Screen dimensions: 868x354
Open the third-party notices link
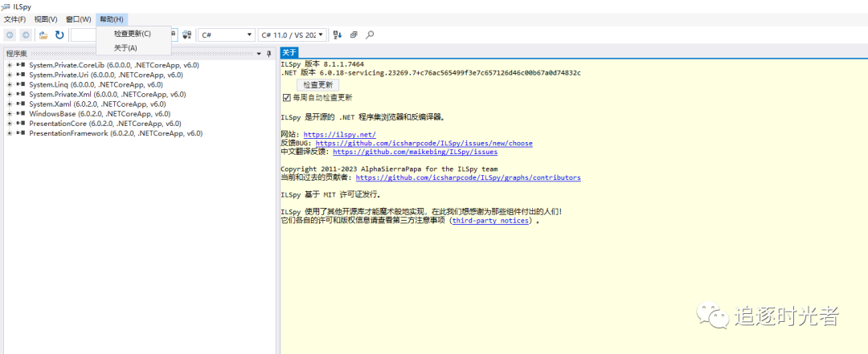tap(490, 221)
